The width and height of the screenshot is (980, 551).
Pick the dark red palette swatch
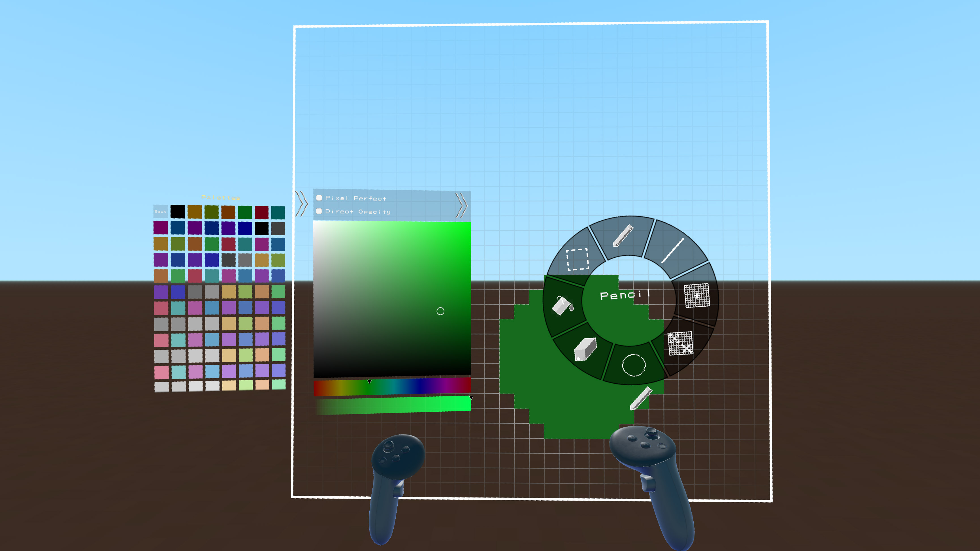pyautogui.click(x=261, y=212)
